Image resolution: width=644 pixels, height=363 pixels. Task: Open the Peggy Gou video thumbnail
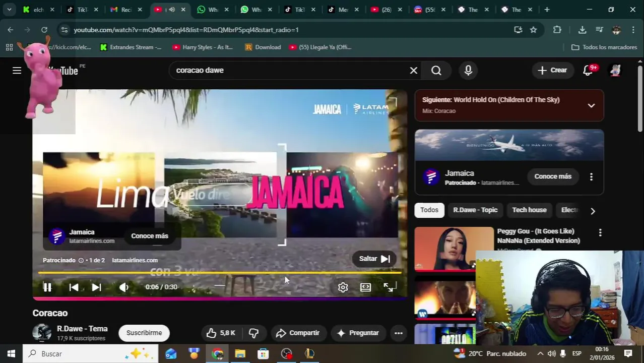coord(454,249)
